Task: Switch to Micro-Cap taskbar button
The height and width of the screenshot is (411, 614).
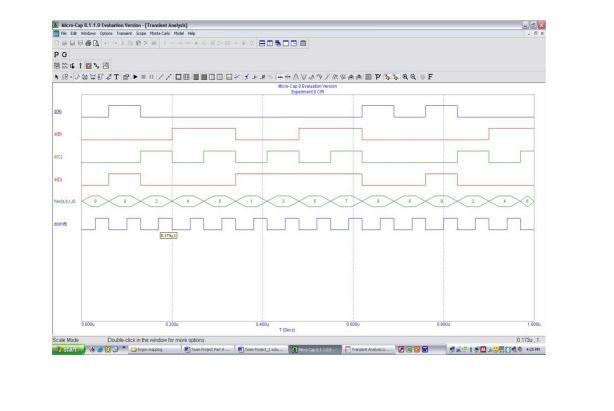Action: (315, 350)
